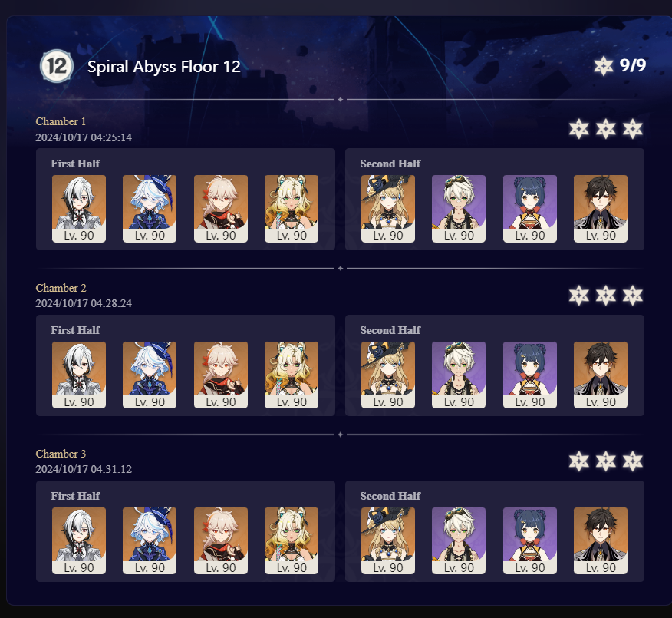Viewport: 672px width, 618px height.
Task: Click the Floor 12 number badge icon
Action: [x=57, y=66]
